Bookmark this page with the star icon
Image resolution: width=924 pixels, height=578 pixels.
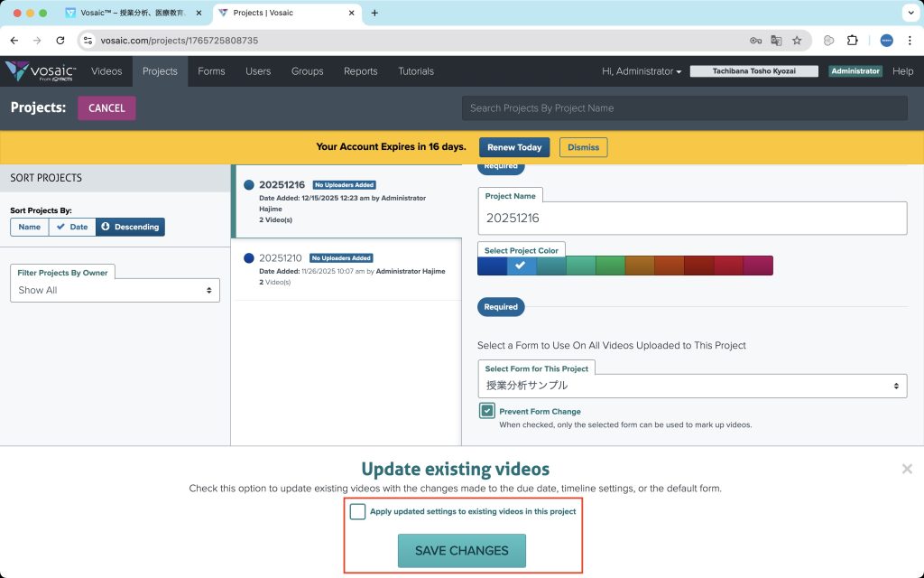[x=797, y=41]
